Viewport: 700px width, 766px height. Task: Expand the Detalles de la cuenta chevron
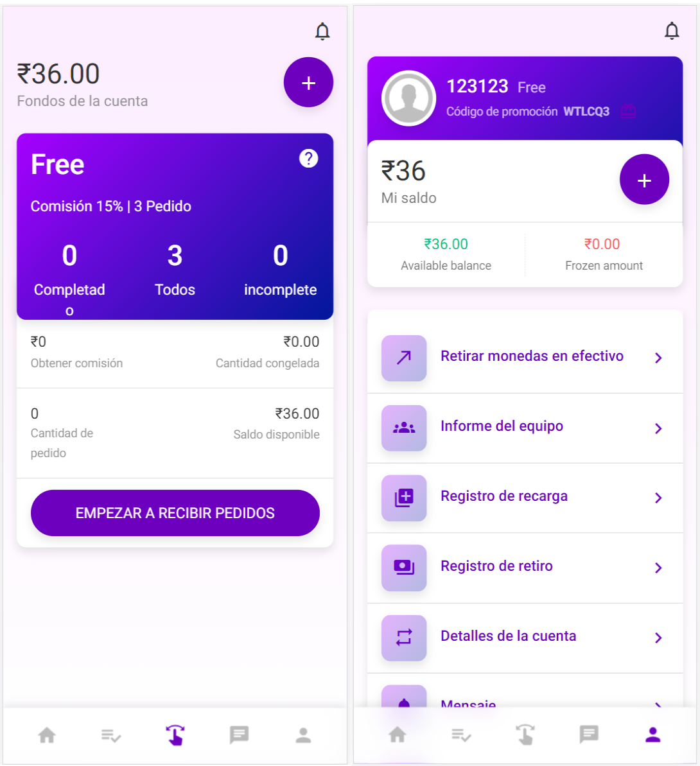658,638
